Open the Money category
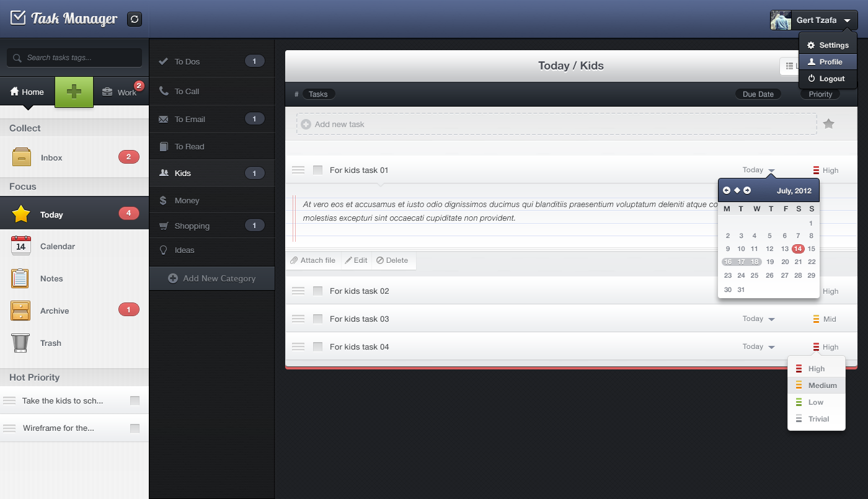Screen dimensions: 868x499 pos(212,200)
